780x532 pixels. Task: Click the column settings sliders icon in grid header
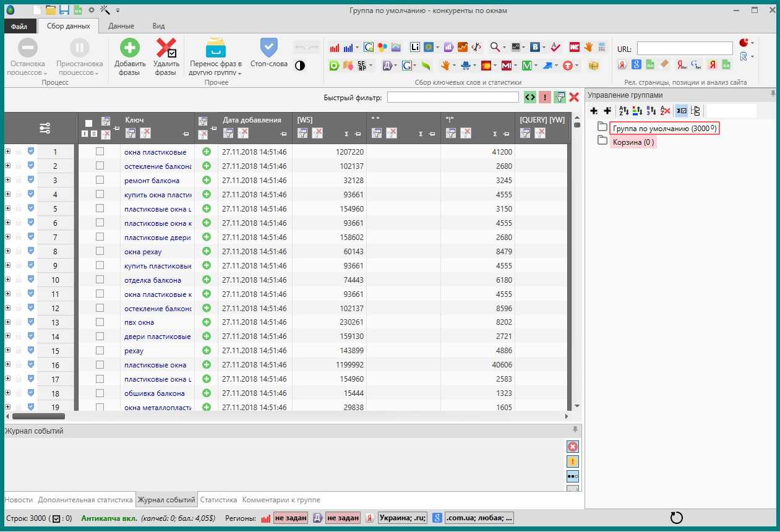coord(45,128)
